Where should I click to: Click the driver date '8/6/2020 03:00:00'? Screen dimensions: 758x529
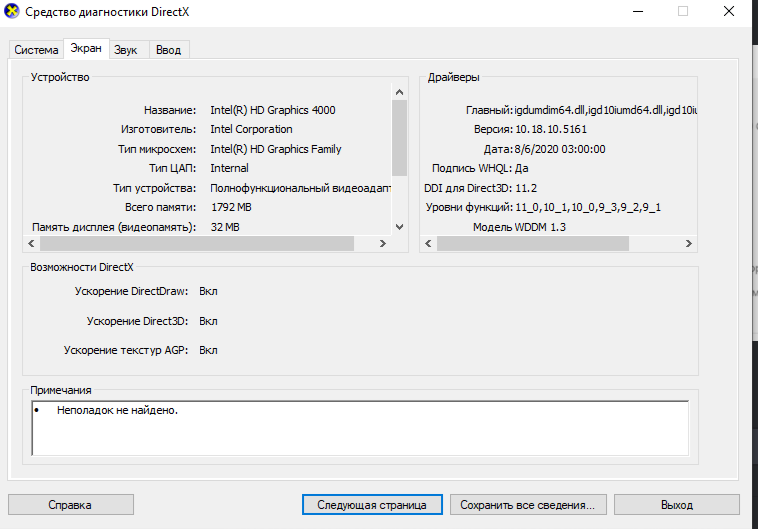coord(560,149)
